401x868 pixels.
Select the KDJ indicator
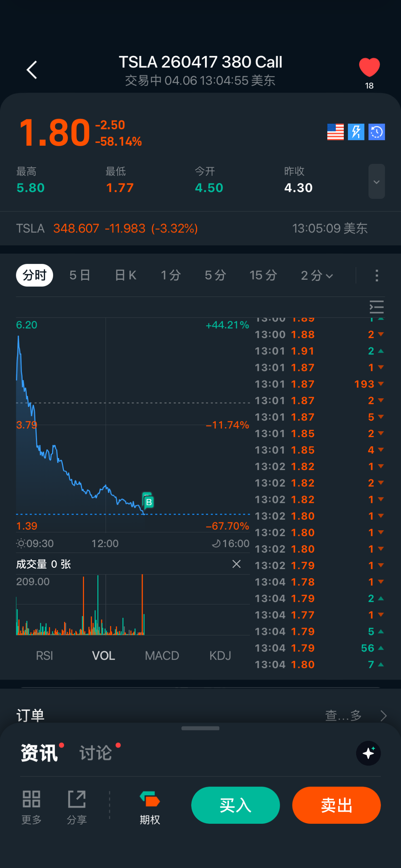pyautogui.click(x=220, y=656)
